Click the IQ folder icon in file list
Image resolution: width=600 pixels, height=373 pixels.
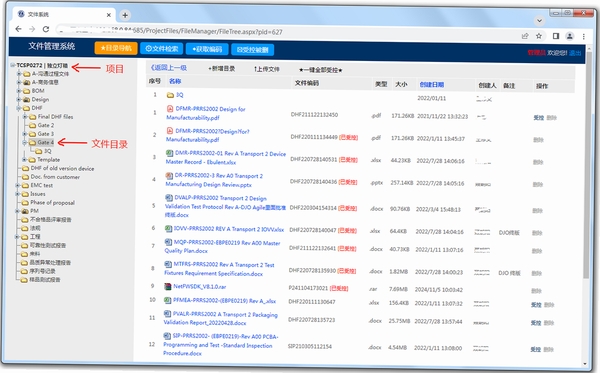(170, 95)
